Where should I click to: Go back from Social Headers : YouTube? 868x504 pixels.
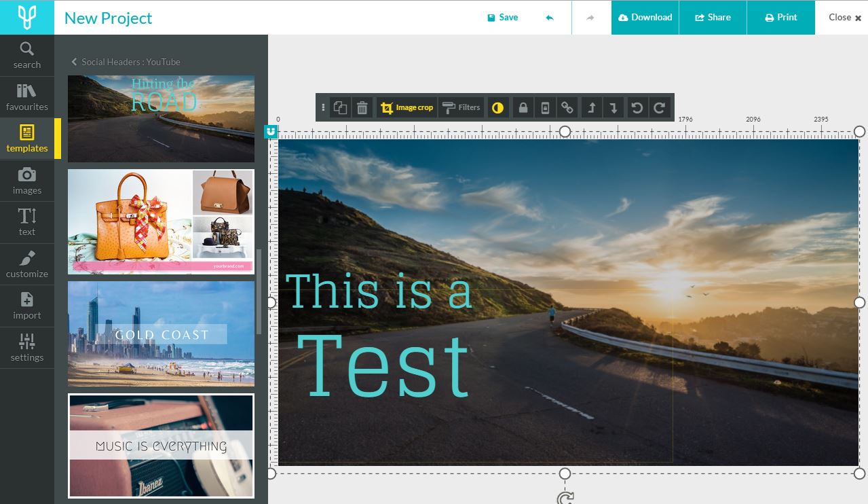click(74, 62)
